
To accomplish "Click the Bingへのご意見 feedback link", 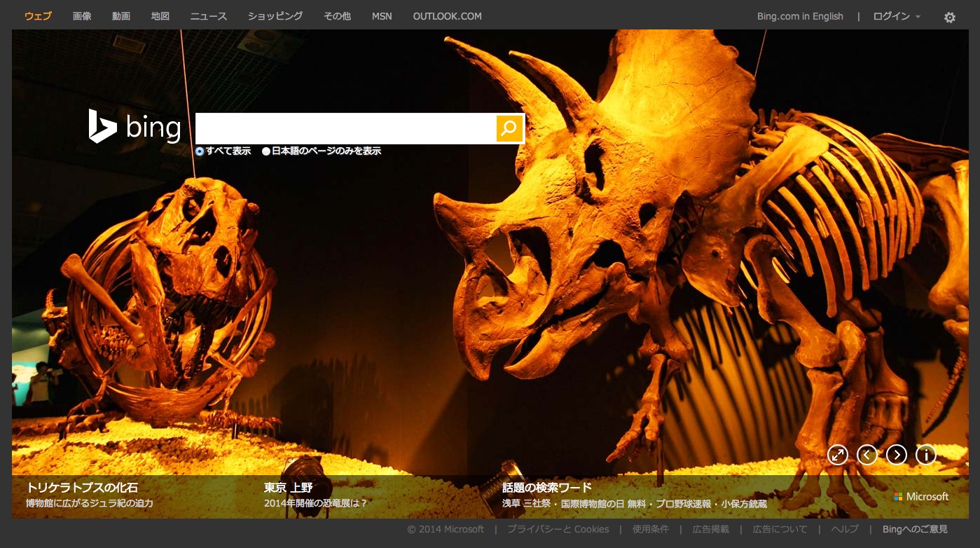I will pos(915,529).
